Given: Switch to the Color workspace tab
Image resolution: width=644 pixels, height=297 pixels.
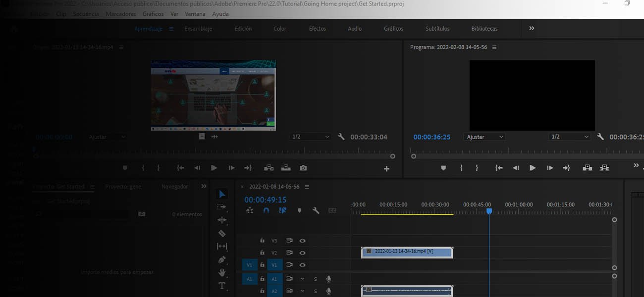Looking at the screenshot, I should pyautogui.click(x=280, y=29).
